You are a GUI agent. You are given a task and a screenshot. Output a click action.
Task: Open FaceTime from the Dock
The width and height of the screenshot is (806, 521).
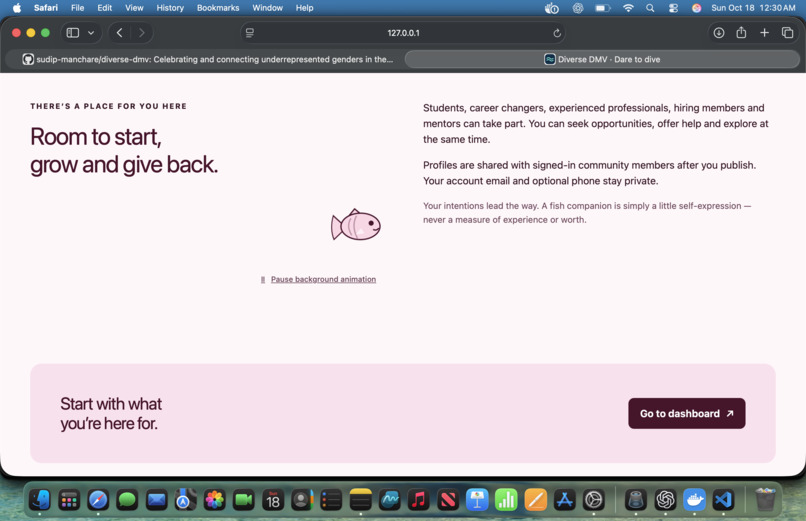(244, 499)
